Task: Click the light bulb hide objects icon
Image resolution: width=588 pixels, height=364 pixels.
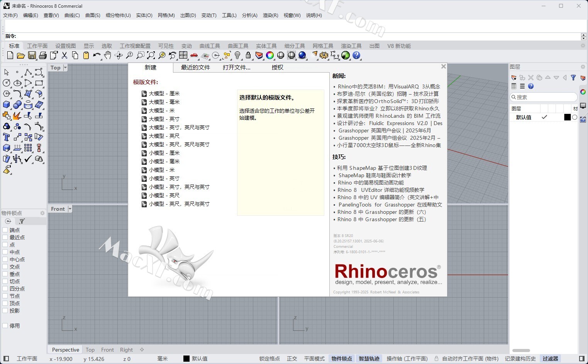Action: [237, 55]
